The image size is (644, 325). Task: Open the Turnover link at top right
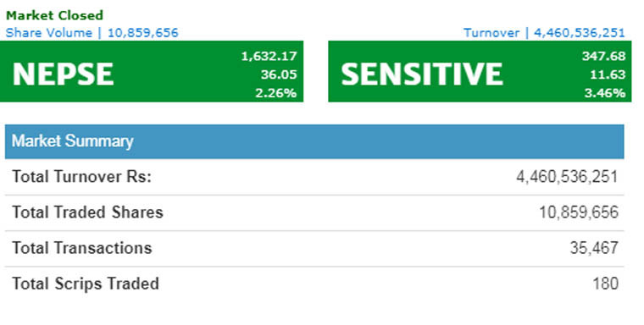point(544,33)
